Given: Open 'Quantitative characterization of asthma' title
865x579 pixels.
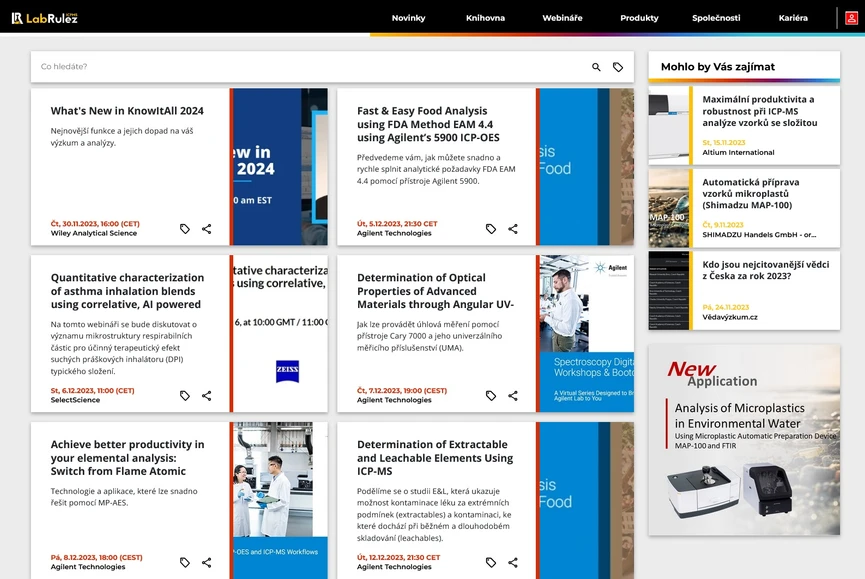Looking at the screenshot, I should click(127, 291).
